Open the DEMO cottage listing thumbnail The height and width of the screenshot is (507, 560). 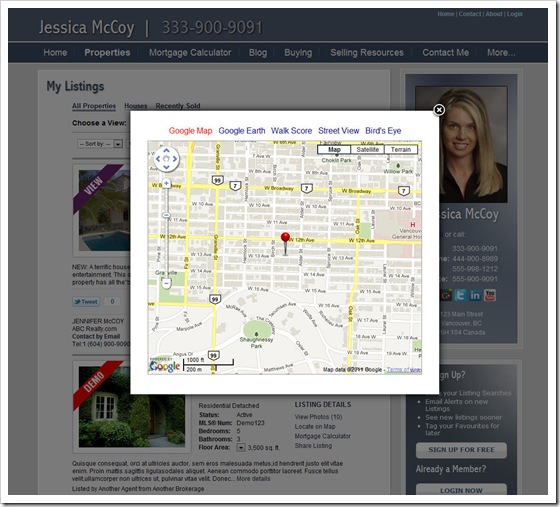point(131,406)
